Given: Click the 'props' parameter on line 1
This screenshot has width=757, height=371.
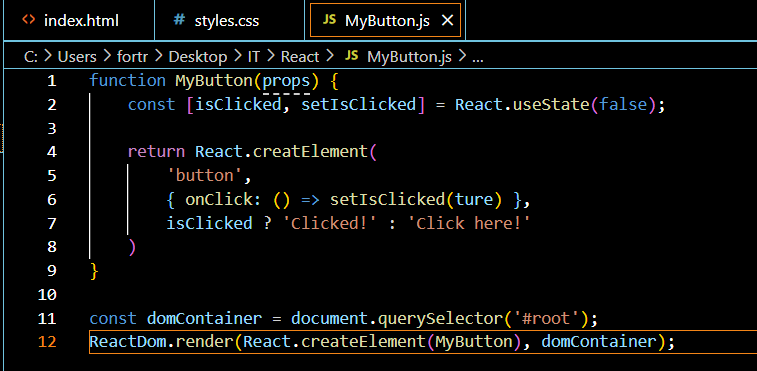Looking at the screenshot, I should [x=286, y=82].
